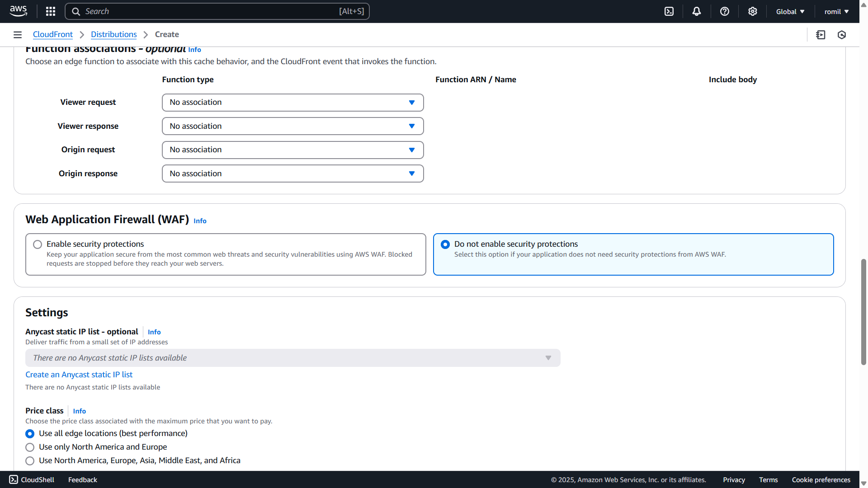
Task: Select Use all edge locations radio
Action: click(30, 434)
